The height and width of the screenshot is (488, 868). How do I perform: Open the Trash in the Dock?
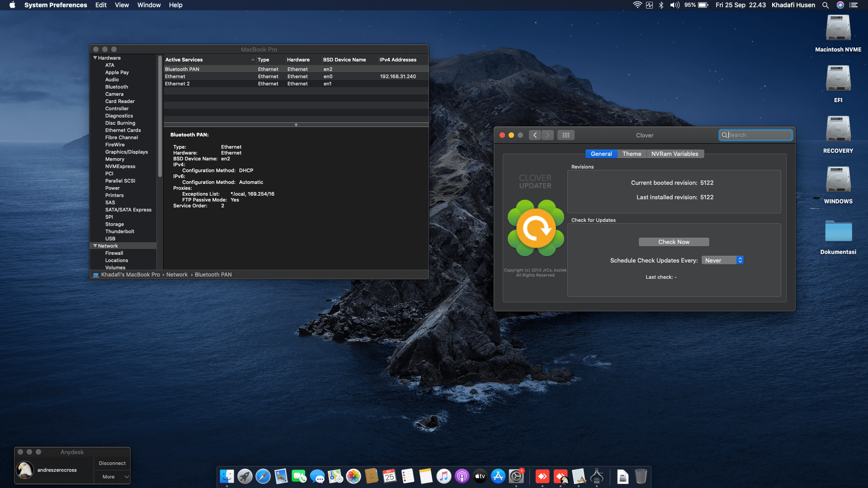(641, 476)
